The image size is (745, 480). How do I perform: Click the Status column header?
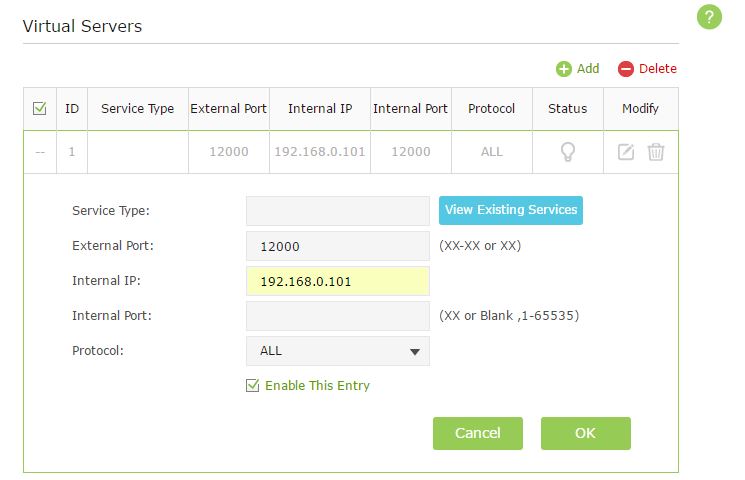click(x=568, y=109)
